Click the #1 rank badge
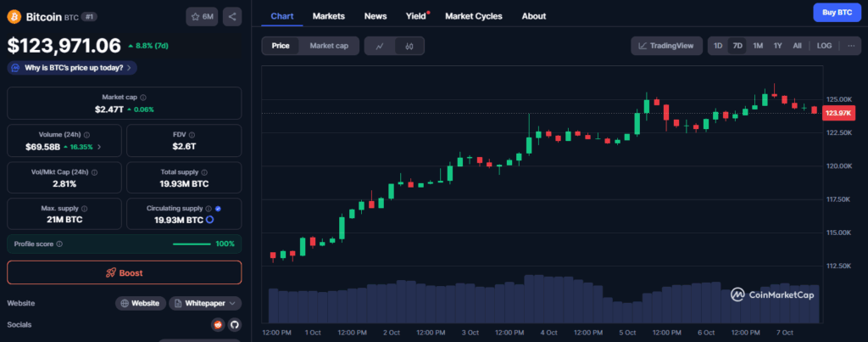 pos(89,17)
